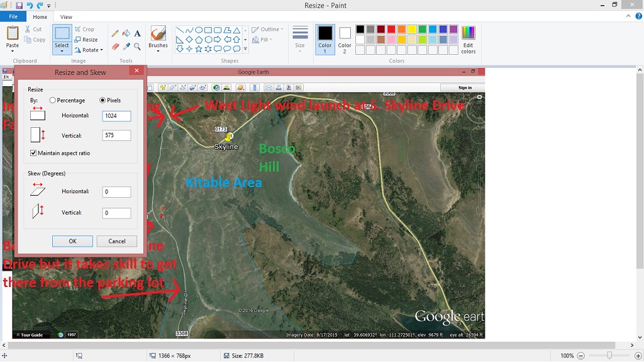Adjust the zoom slider handle
The height and width of the screenshot is (362, 644).
coord(609,356)
